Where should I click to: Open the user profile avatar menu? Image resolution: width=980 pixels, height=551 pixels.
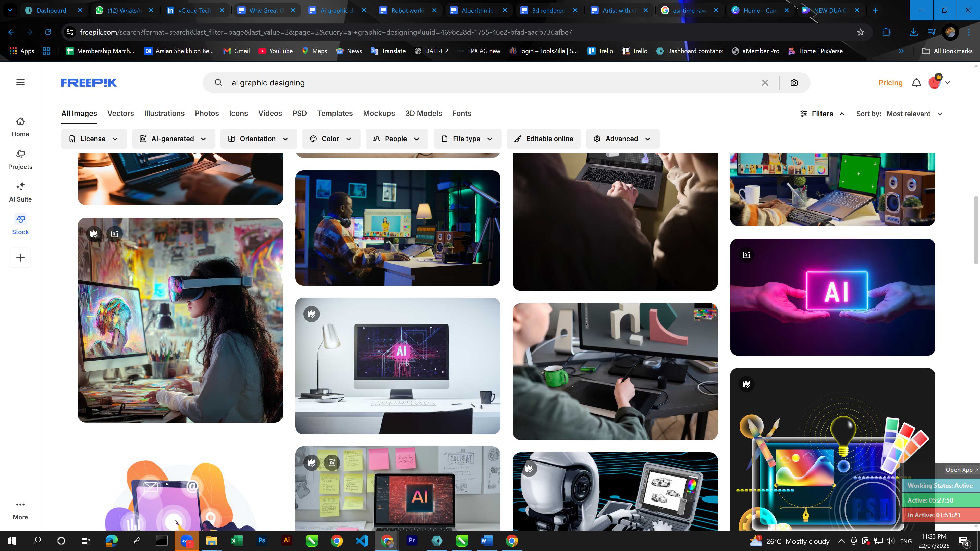pyautogui.click(x=939, y=82)
